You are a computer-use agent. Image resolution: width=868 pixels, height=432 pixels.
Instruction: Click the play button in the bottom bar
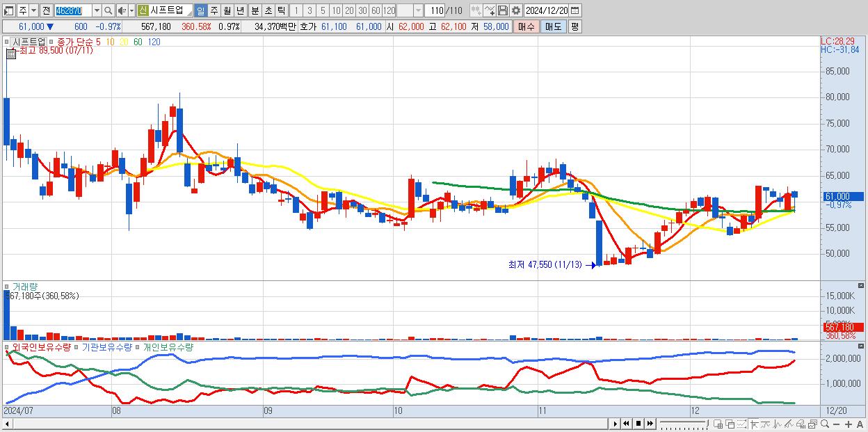click(x=616, y=424)
